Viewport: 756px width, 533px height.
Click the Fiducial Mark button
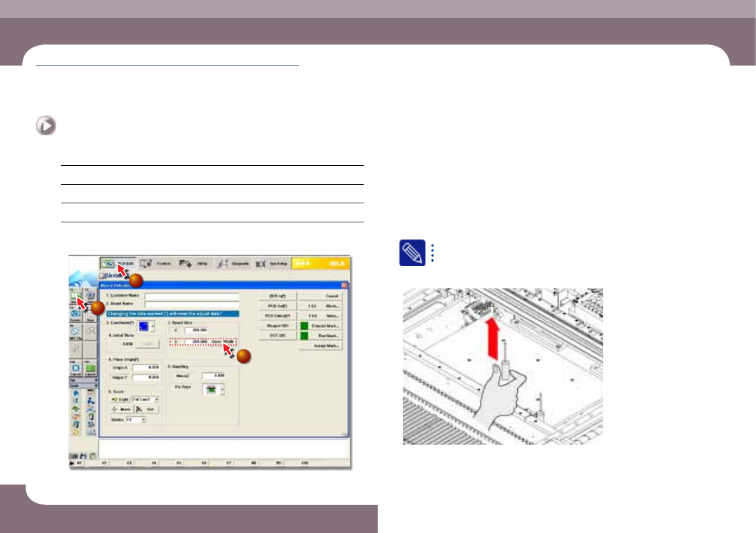326,326
